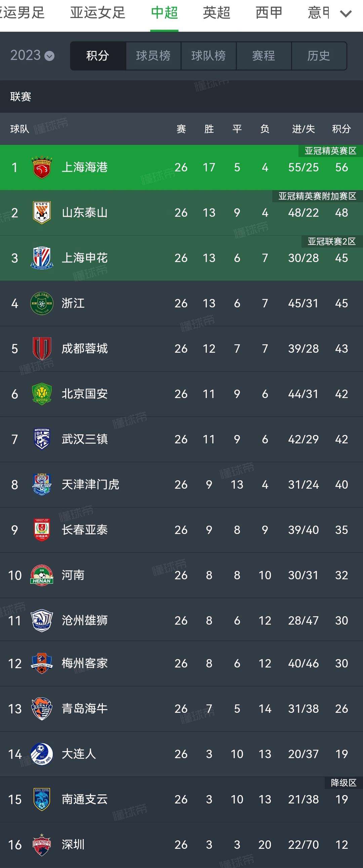The image size is (363, 868).
Task: Show the 球队榜 team rankings
Action: point(208,56)
